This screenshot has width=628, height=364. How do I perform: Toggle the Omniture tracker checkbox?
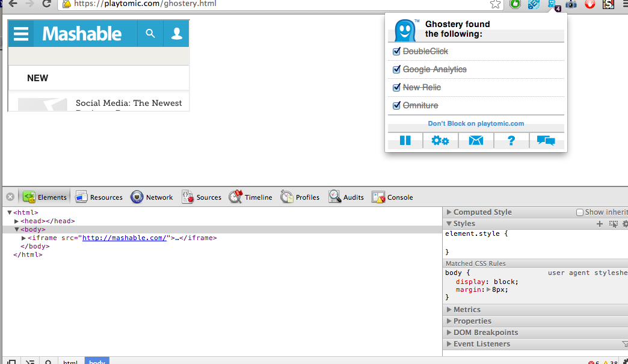(x=396, y=106)
